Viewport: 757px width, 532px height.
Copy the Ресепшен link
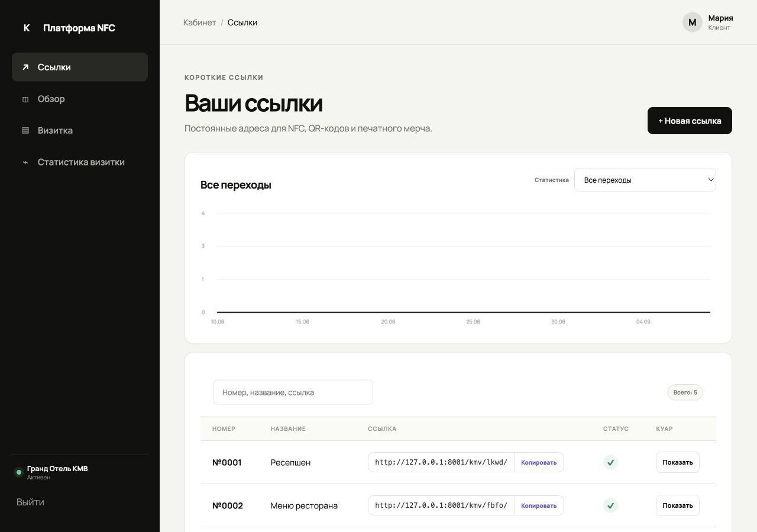[539, 462]
